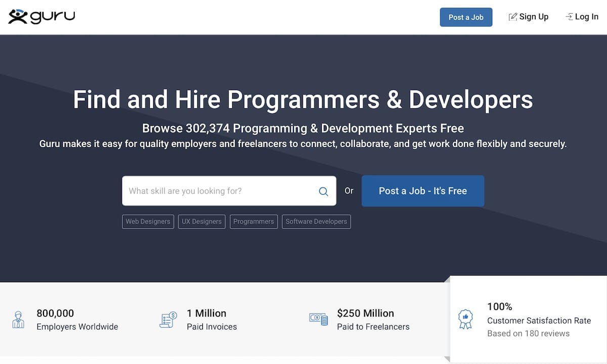Focus the skill search input field
The height and width of the screenshot is (364, 607).
tap(229, 191)
